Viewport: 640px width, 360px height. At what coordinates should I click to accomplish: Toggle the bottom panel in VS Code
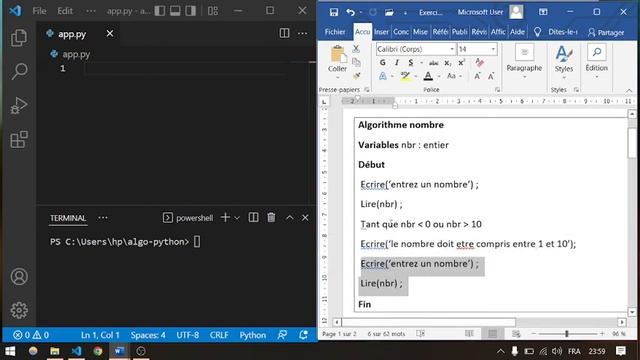coord(175,11)
